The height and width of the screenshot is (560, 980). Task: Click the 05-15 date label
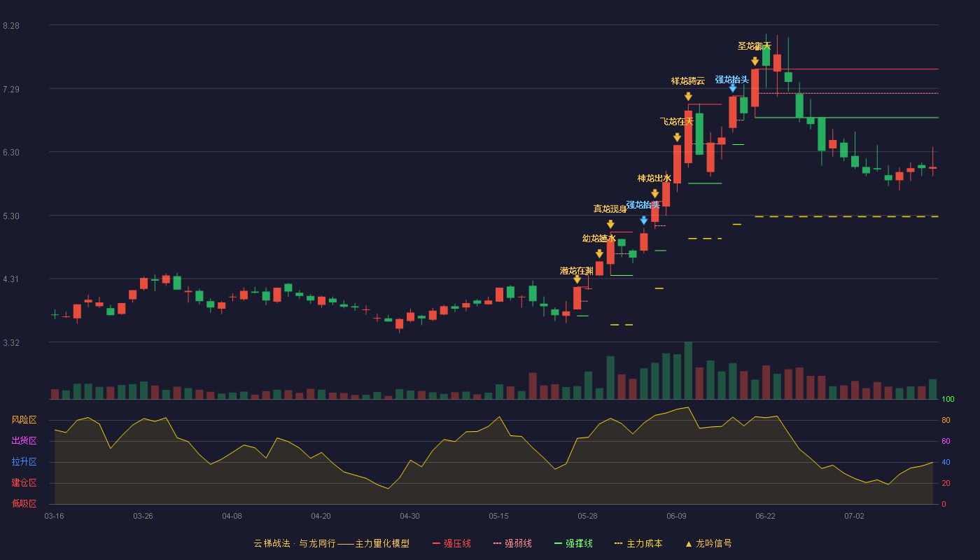click(498, 516)
